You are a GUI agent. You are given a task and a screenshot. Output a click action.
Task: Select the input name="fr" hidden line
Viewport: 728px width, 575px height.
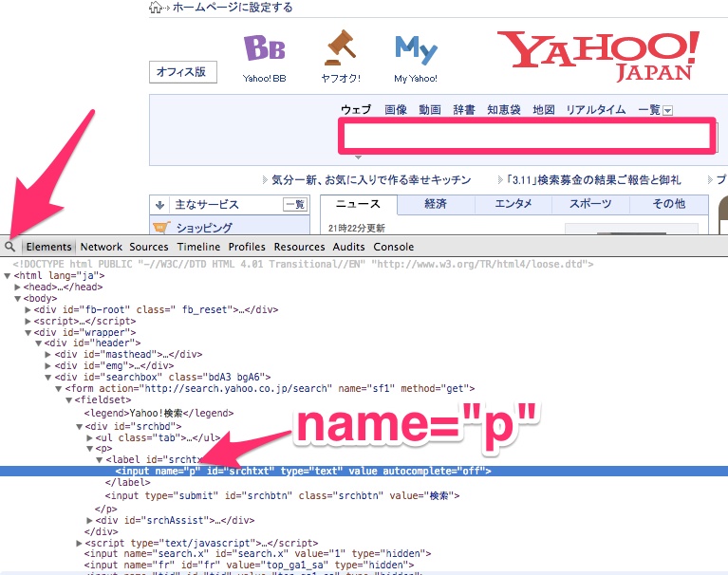(x=249, y=565)
